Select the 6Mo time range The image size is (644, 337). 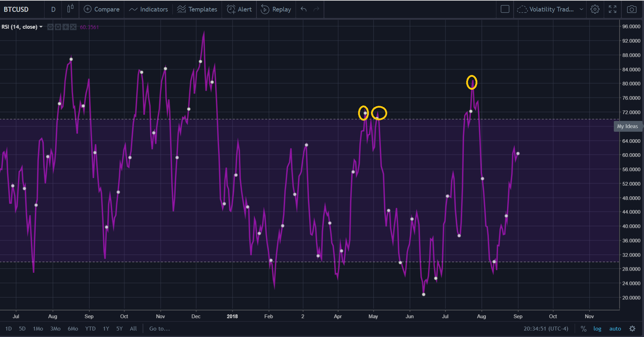[x=73, y=329]
